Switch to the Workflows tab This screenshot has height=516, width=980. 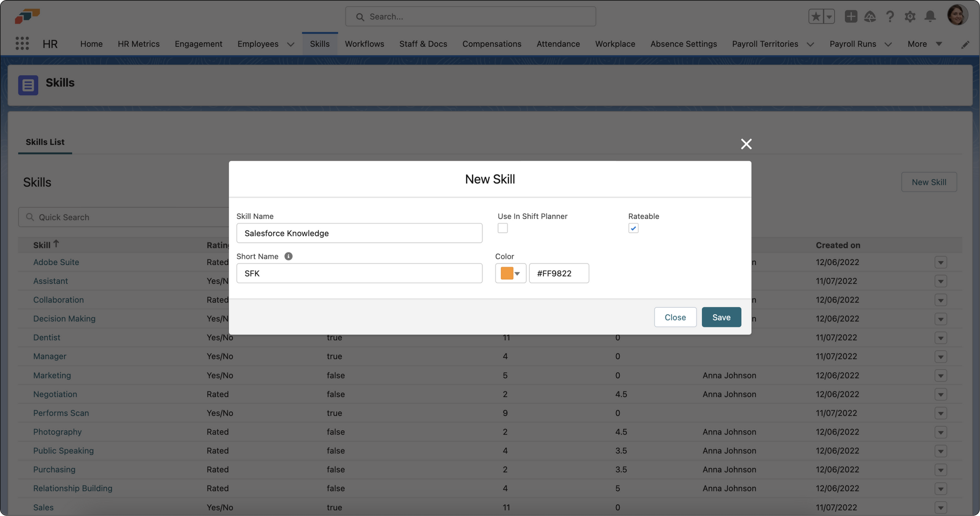364,44
